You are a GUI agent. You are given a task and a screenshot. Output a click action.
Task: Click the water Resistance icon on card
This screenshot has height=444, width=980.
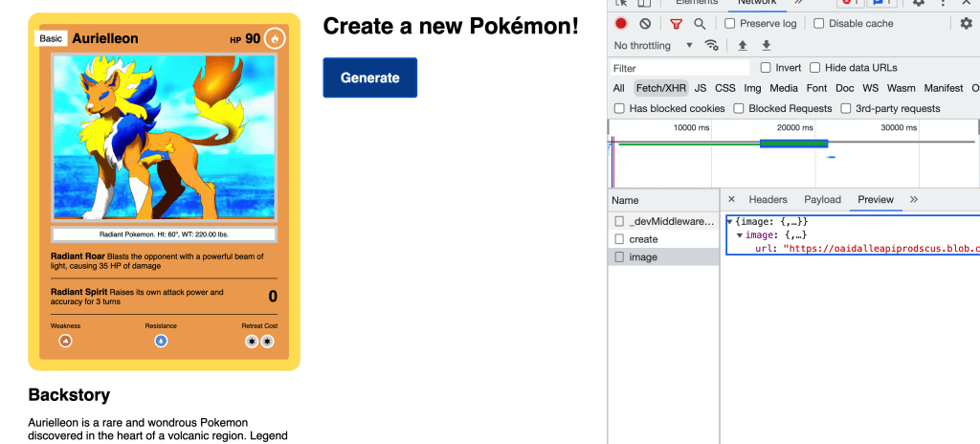(x=161, y=341)
